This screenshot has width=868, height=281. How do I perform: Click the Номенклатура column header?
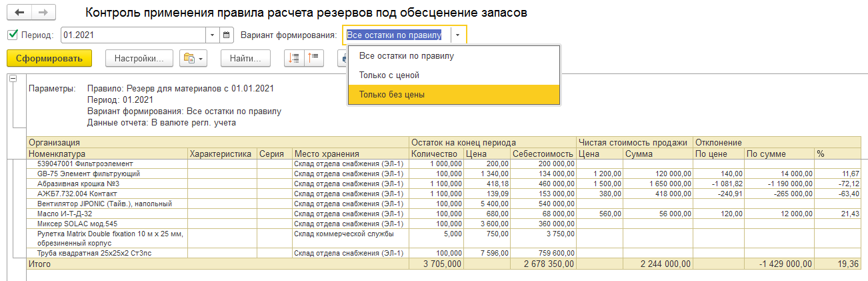click(107, 154)
